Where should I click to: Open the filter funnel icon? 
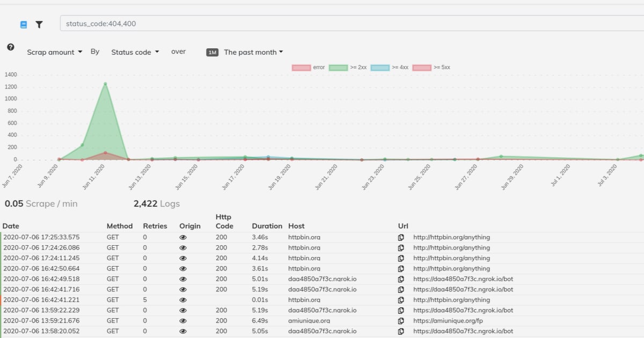tap(39, 25)
